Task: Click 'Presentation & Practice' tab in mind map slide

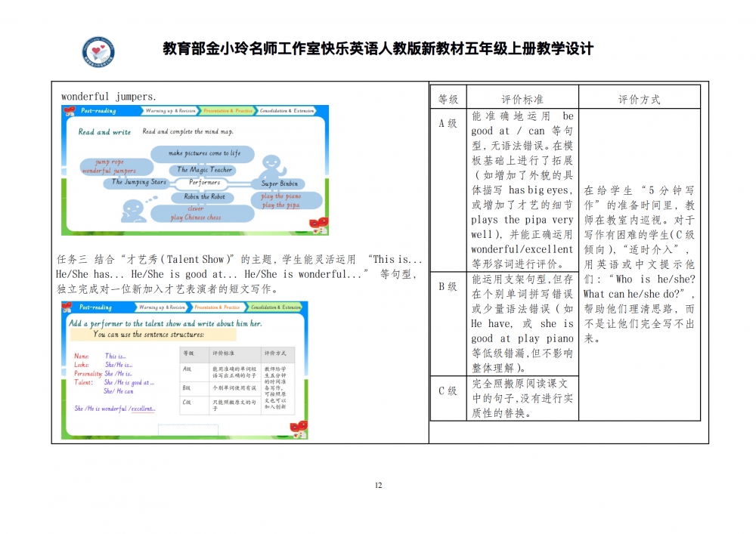Action: tap(228, 111)
